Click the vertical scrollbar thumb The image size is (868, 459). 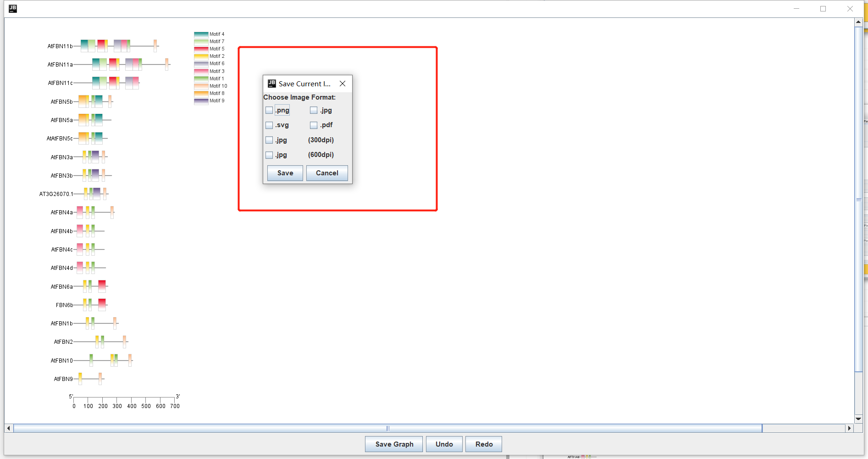pos(858,199)
